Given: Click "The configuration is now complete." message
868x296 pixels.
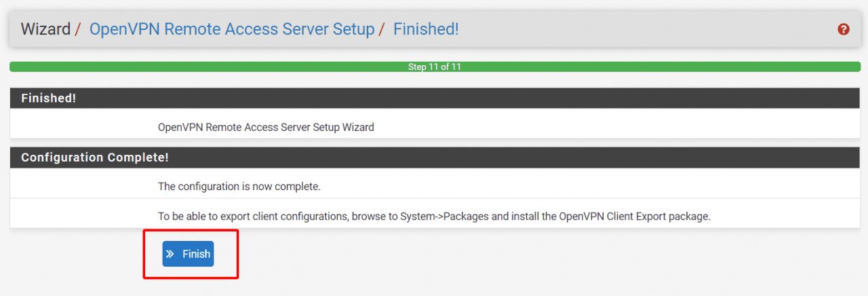Looking at the screenshot, I should point(239,186).
